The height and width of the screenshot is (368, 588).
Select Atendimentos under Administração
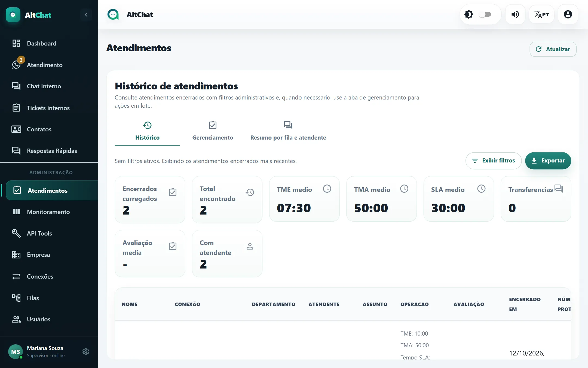52,190
